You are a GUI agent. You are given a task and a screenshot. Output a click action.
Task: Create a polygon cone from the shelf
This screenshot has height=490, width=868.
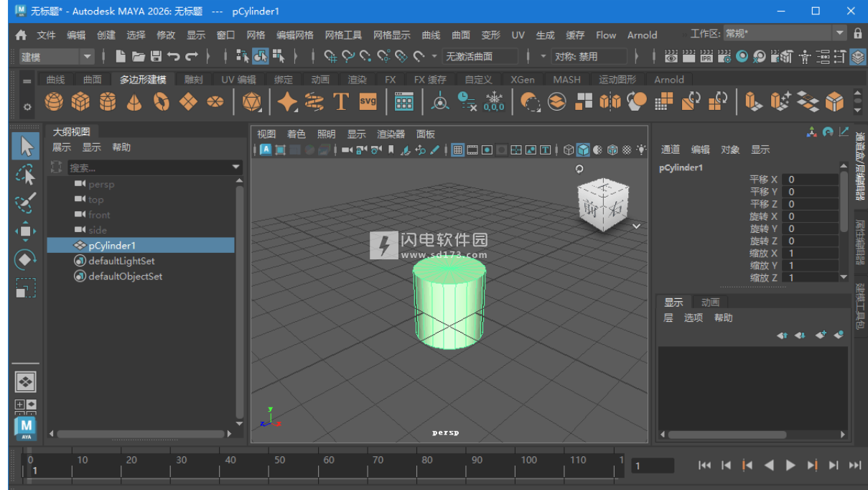click(134, 103)
